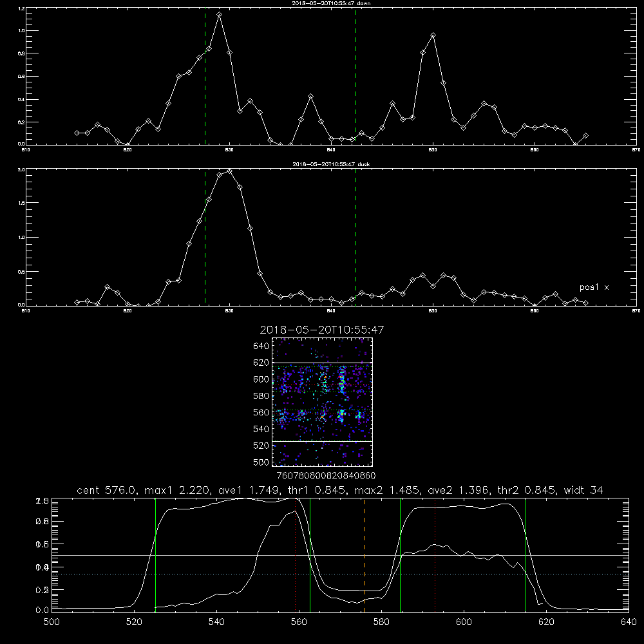This screenshot has height=644, width=644.
Task: Click the peak diamond marker in dusk plot
Action: [230, 171]
